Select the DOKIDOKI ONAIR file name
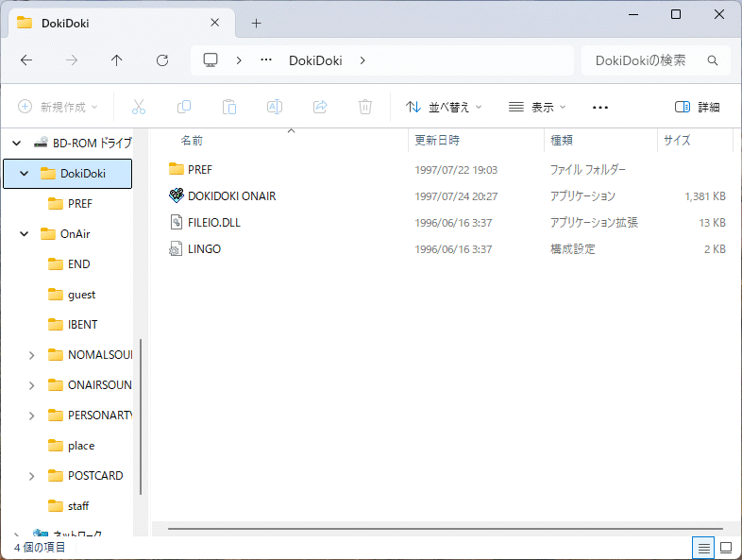 (x=232, y=196)
